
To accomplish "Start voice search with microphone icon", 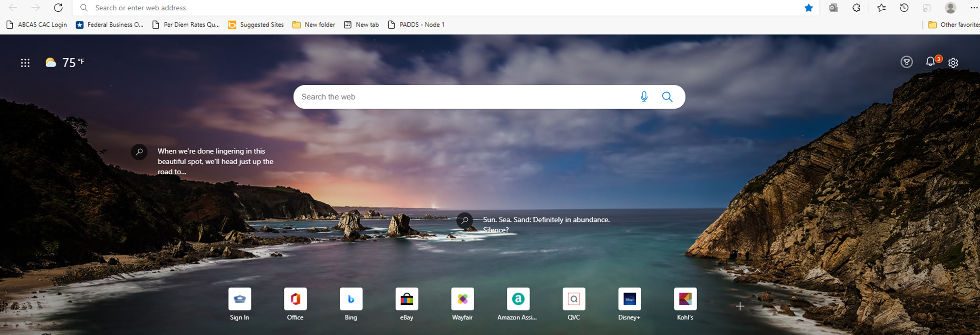I will 644,97.
